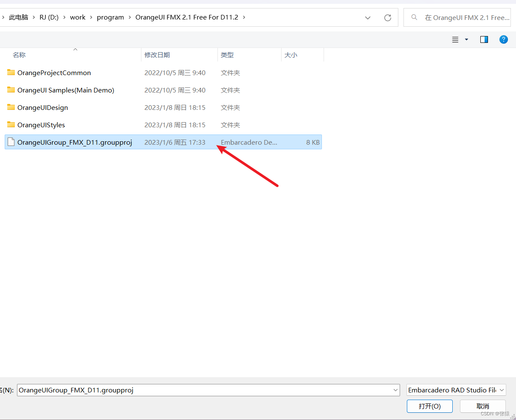This screenshot has height=420, width=516.
Task: Select OrangeUIStyles folder name
Action: click(x=41, y=125)
